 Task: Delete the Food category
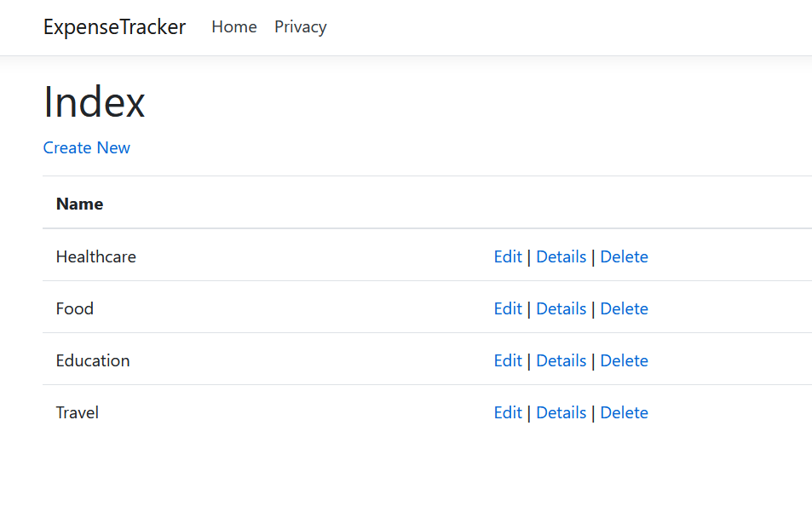pyautogui.click(x=624, y=309)
